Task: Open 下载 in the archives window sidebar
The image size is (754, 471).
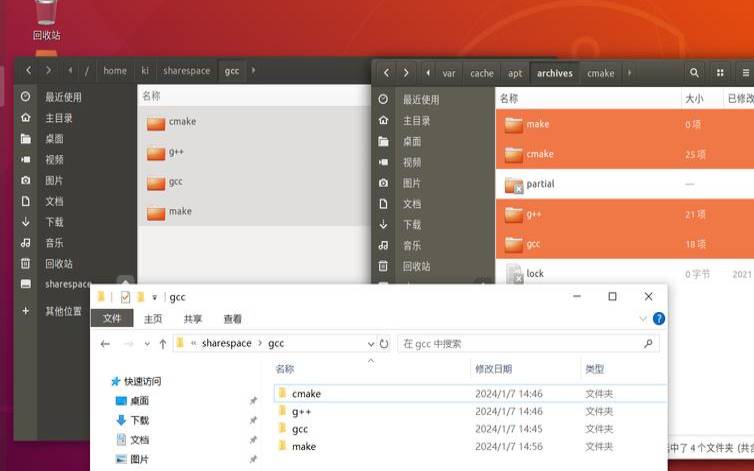Action: tap(412, 224)
